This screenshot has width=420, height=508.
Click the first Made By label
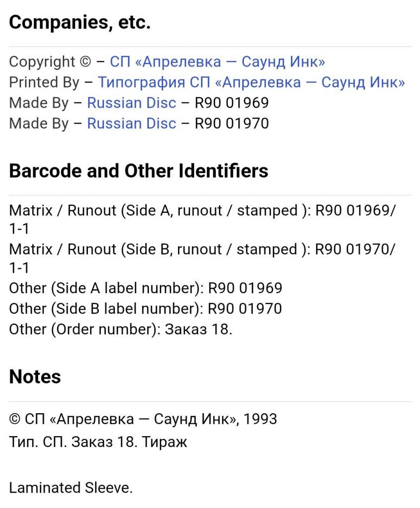point(39,103)
